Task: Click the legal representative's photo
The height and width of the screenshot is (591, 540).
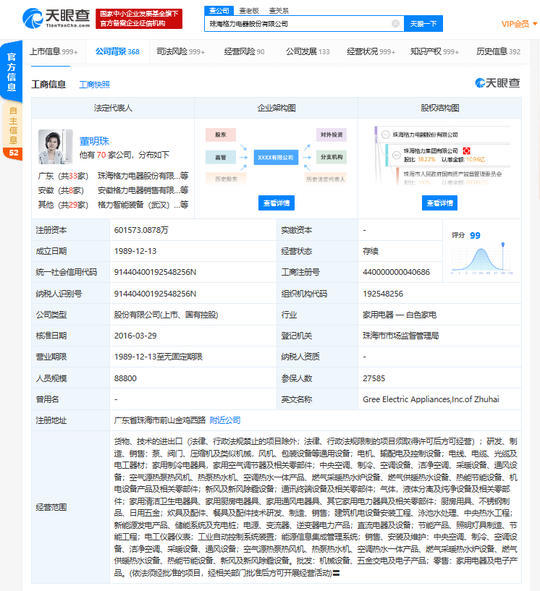Action: click(x=55, y=146)
